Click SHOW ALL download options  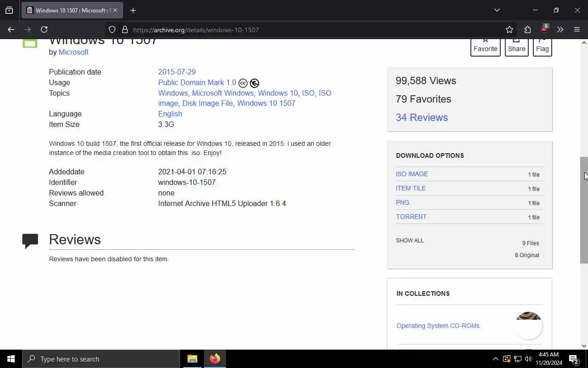click(410, 240)
